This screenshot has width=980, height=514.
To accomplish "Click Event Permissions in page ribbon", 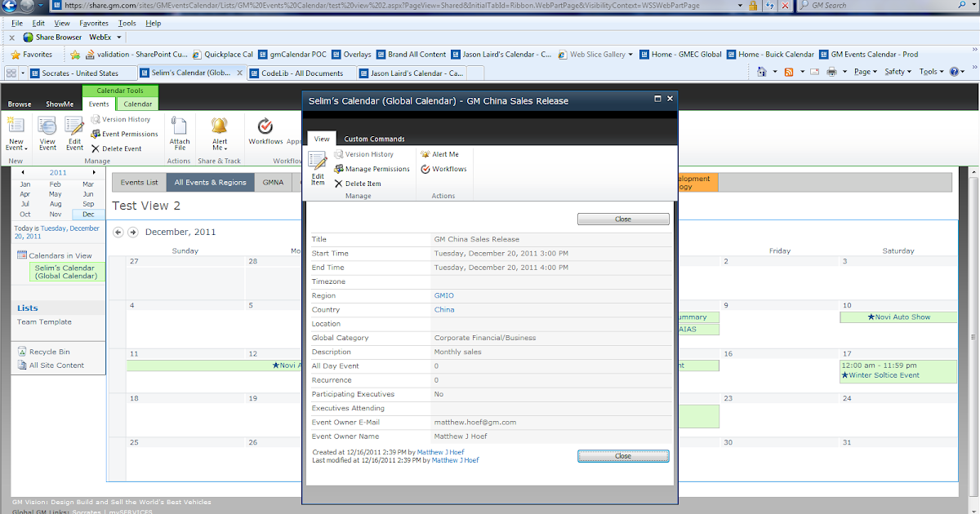I will click(124, 134).
